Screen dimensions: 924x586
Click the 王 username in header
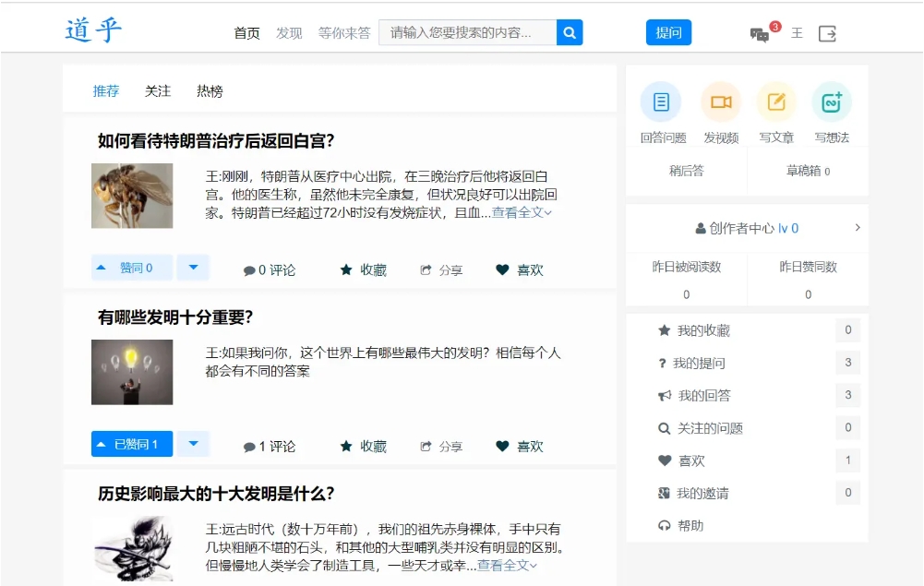797,33
